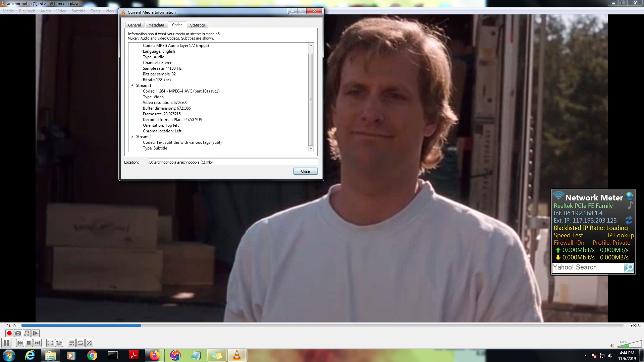The image size is (644, 362).
Task: Jump to previous media with skip-back button
Action: tap(20, 343)
